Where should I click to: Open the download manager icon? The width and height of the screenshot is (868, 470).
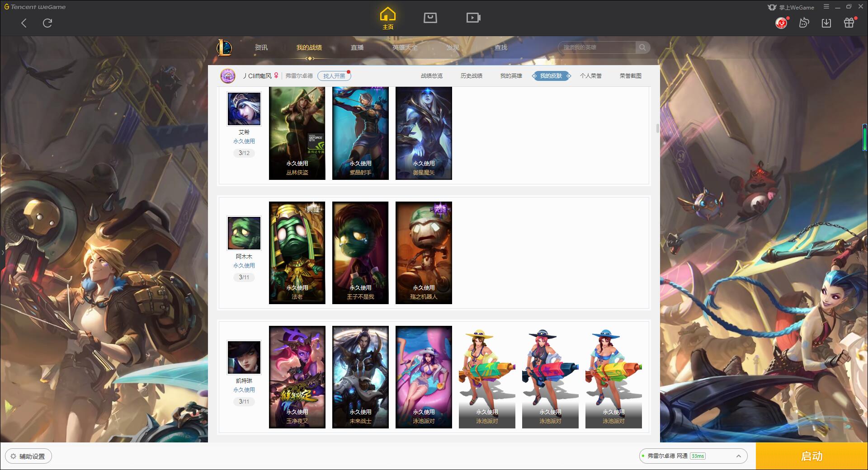pyautogui.click(x=826, y=23)
